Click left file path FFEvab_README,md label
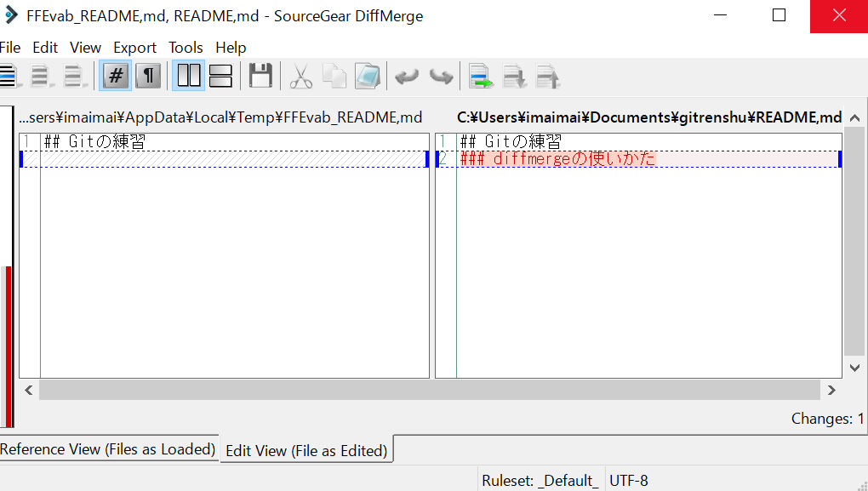868x491 pixels. (x=220, y=117)
